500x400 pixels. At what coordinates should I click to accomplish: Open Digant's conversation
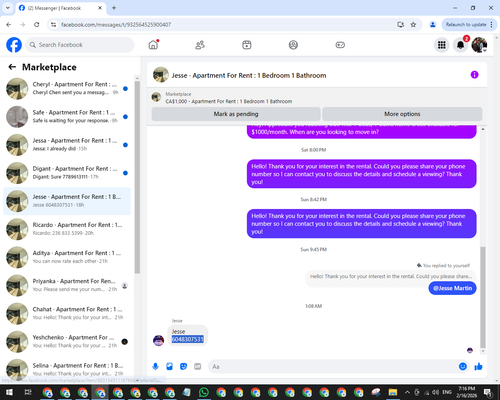pyautogui.click(x=67, y=173)
